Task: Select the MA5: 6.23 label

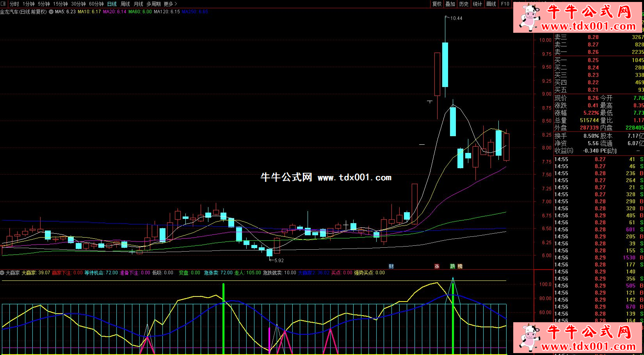Action: [x=66, y=12]
